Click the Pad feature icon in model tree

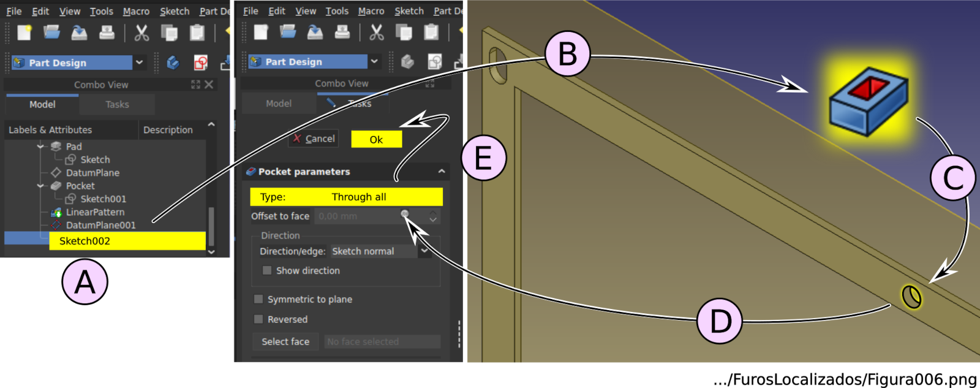click(56, 146)
